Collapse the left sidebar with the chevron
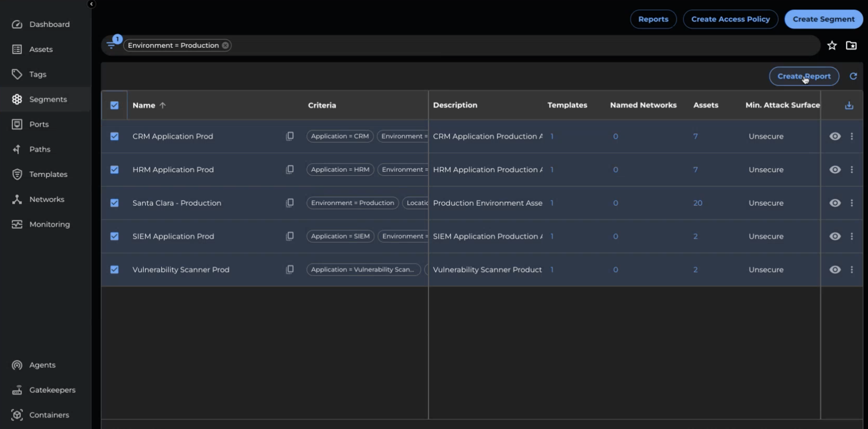868x429 pixels. (91, 4)
